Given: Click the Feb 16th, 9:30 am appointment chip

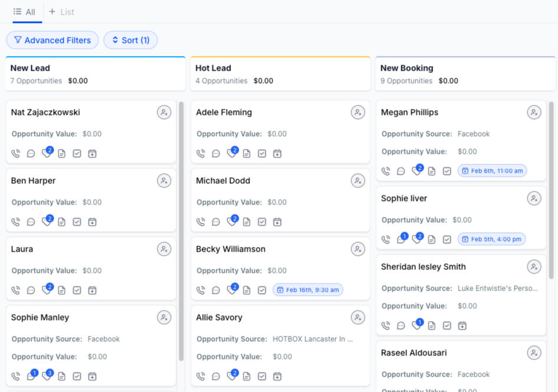Looking at the screenshot, I should pos(308,290).
